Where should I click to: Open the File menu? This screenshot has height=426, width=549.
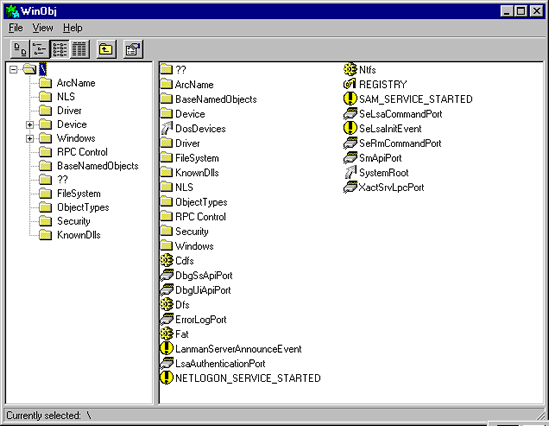(16, 28)
